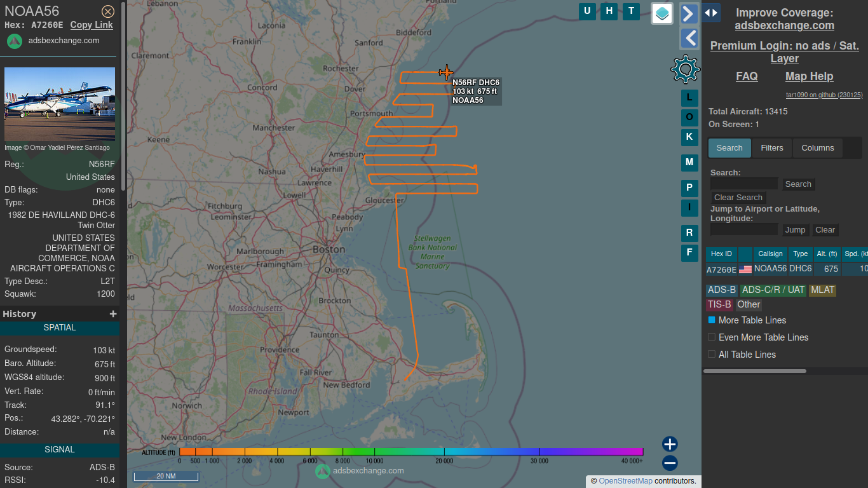The image size is (868, 488).
Task: Expand the History section with plus icon
Action: click(x=113, y=314)
